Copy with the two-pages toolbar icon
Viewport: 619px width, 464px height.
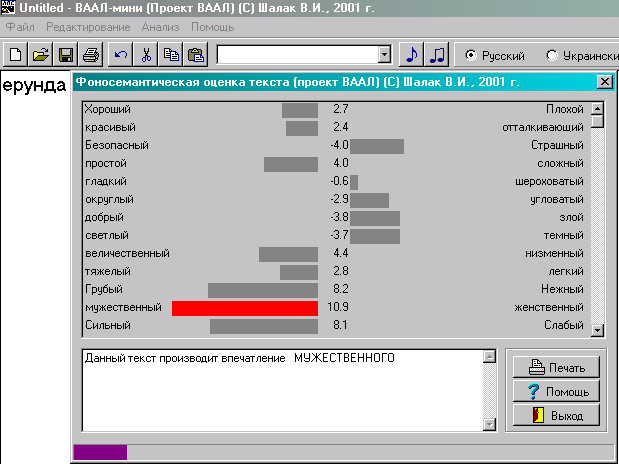tap(171, 54)
